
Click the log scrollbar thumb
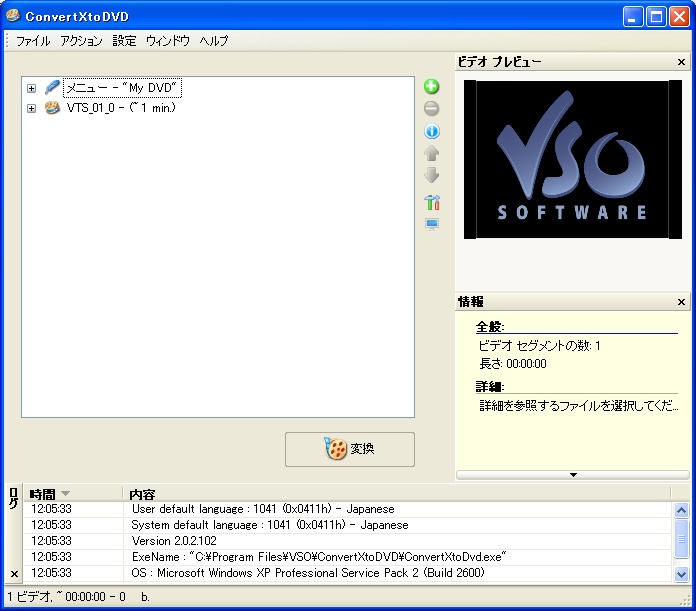[x=681, y=539]
